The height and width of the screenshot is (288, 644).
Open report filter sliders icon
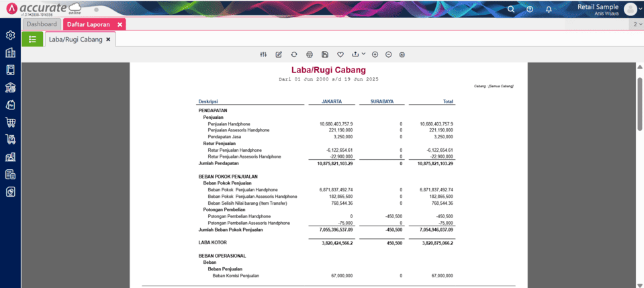(x=264, y=54)
